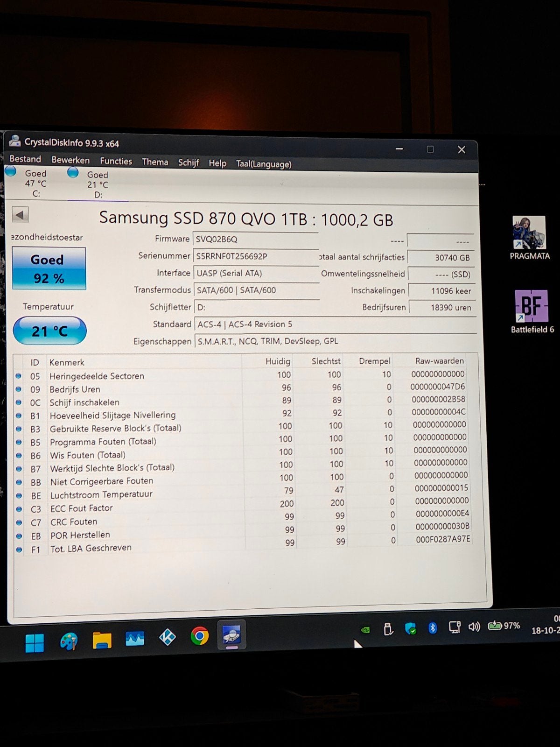Select the D: drive status circle

(x=73, y=173)
